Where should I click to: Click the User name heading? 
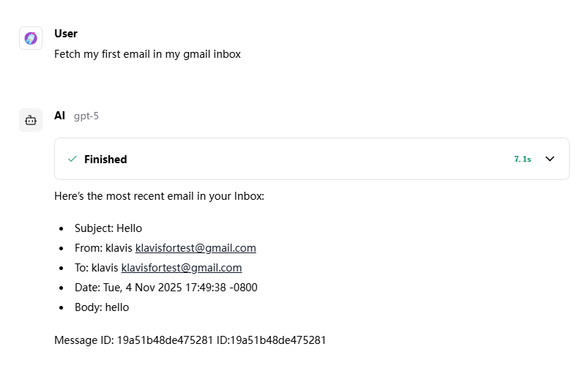(x=66, y=34)
